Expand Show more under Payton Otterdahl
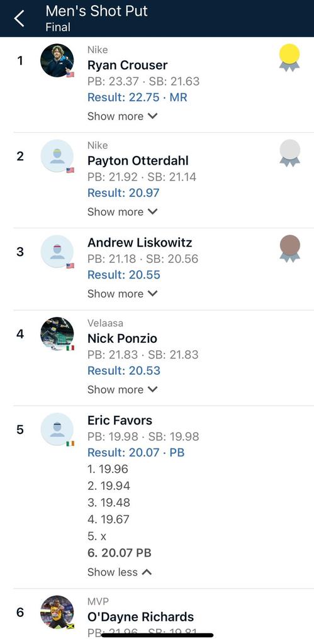Image resolution: width=314 pixels, height=644 pixels. (123, 212)
